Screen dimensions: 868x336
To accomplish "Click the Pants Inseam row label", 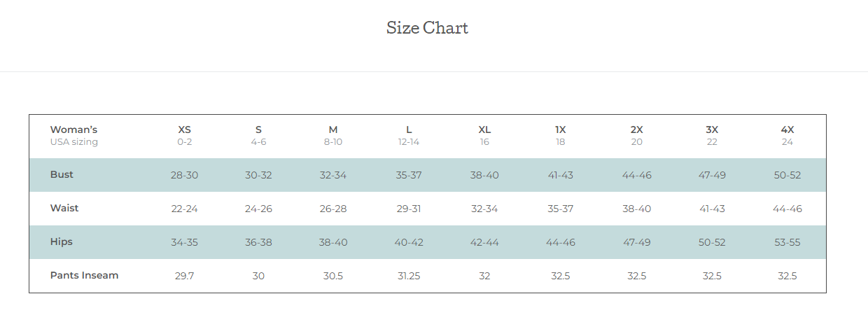I will click(x=85, y=276).
